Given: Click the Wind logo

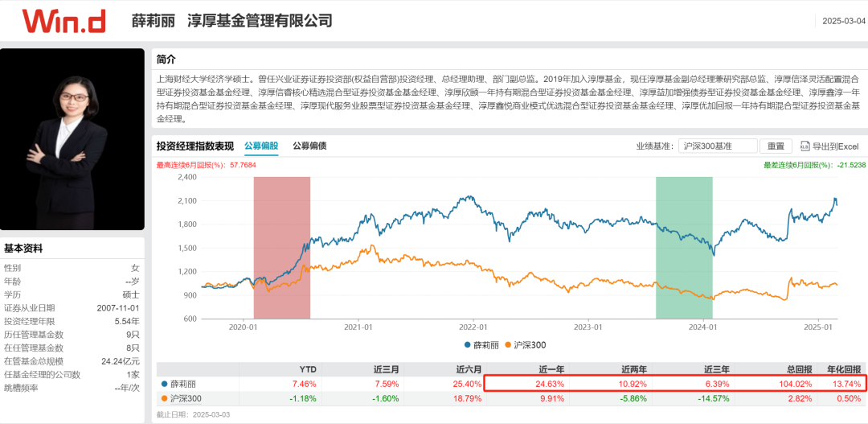Looking at the screenshot, I should [x=63, y=21].
